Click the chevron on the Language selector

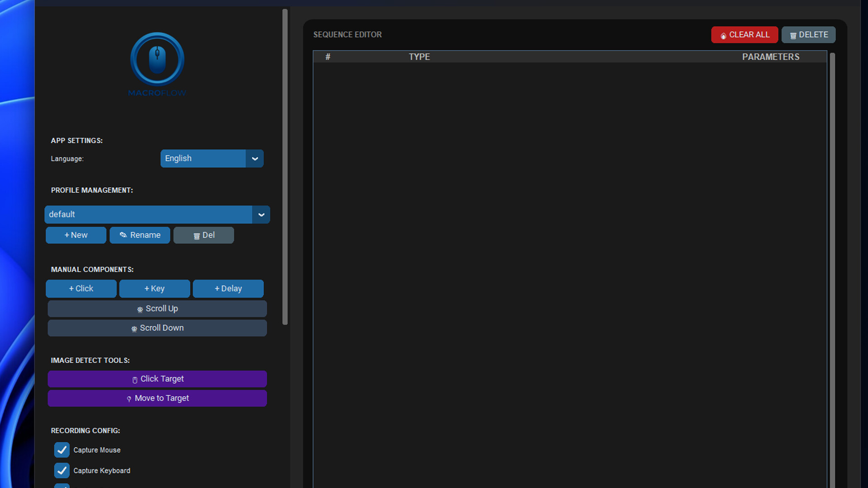coord(255,159)
